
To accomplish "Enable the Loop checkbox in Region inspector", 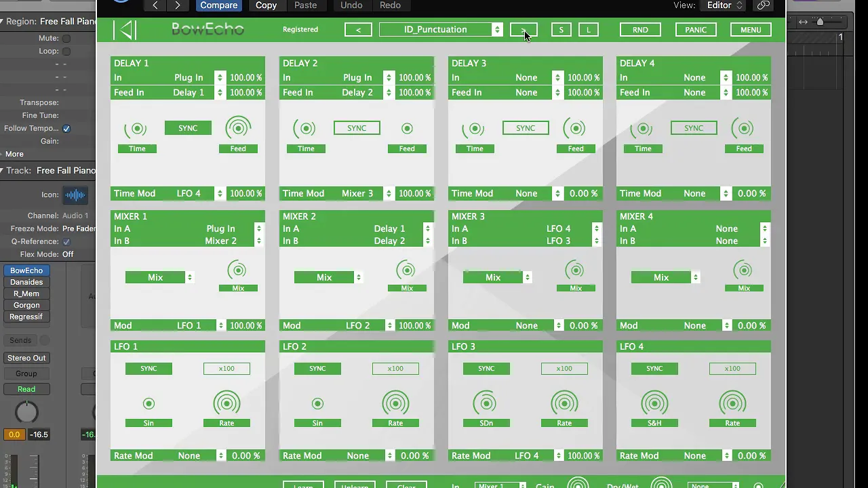I will 66,51.
